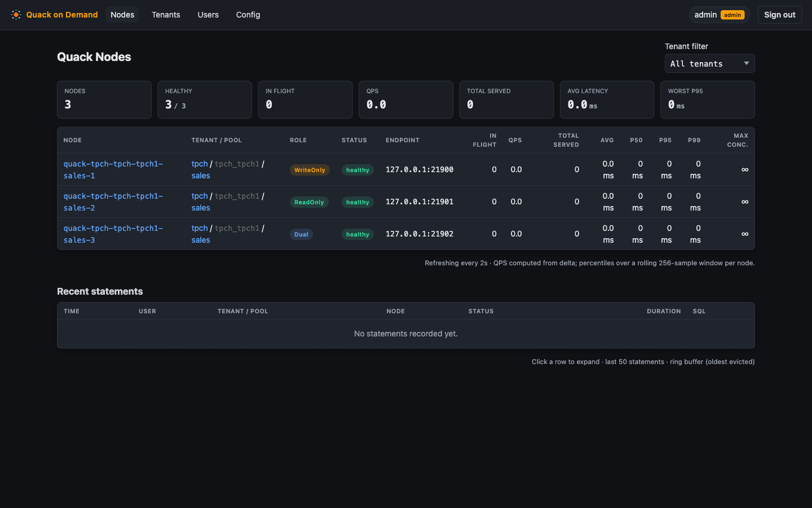This screenshot has height=508, width=812.
Task: Click the infinity max conc. value for sales-1
Action: tap(745, 169)
